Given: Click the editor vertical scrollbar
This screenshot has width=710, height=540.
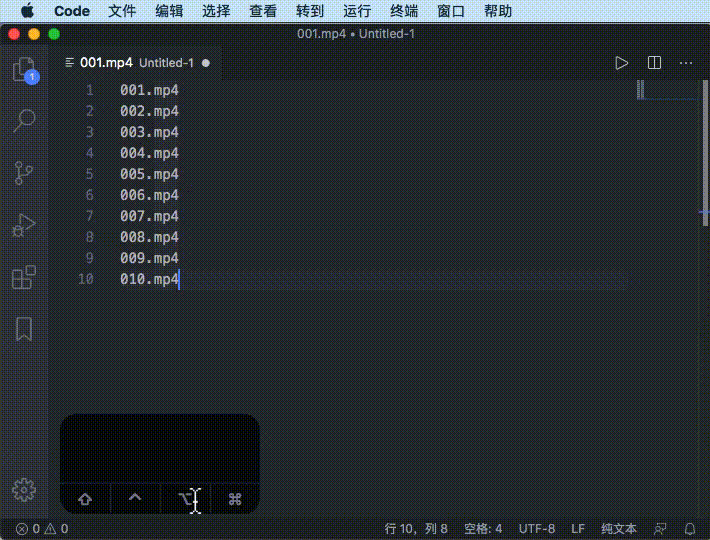Looking at the screenshot, I should [x=705, y=153].
